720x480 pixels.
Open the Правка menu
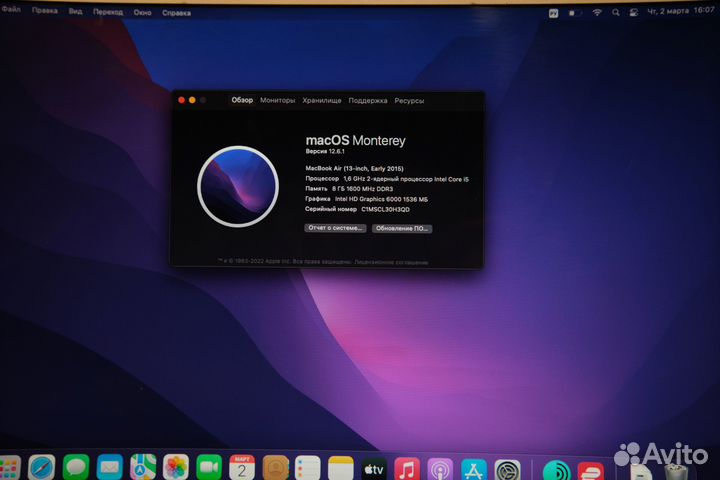click(x=45, y=10)
